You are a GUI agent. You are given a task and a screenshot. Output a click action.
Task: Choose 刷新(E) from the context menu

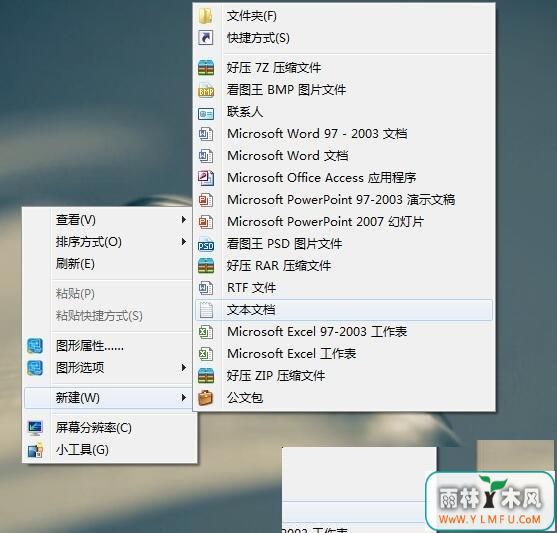[75, 264]
